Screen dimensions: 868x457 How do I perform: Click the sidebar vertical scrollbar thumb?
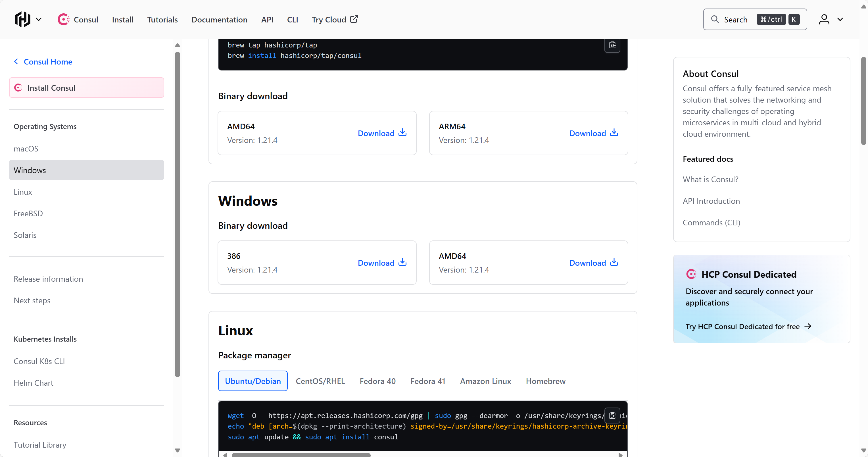pos(177,214)
